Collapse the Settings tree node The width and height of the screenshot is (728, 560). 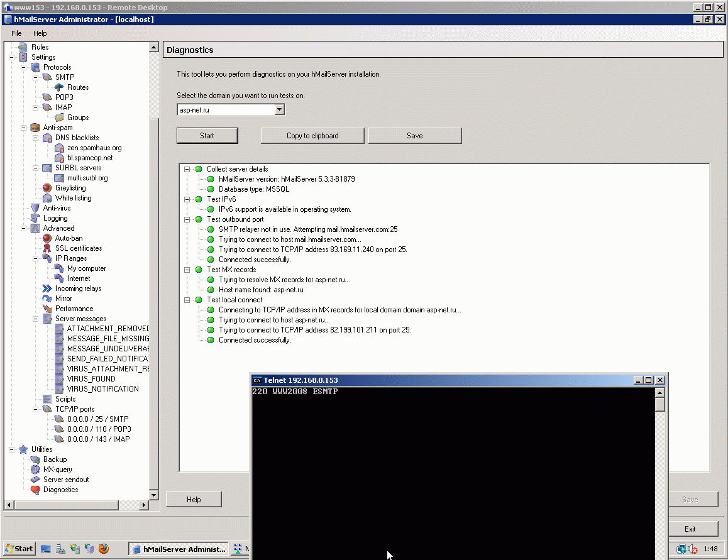tap(11, 57)
